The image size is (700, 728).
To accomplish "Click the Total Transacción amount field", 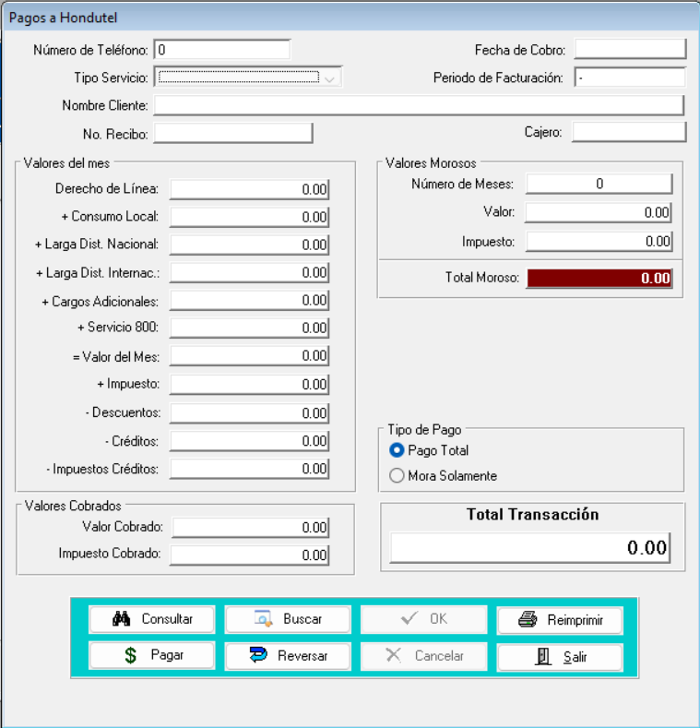I will (x=529, y=547).
